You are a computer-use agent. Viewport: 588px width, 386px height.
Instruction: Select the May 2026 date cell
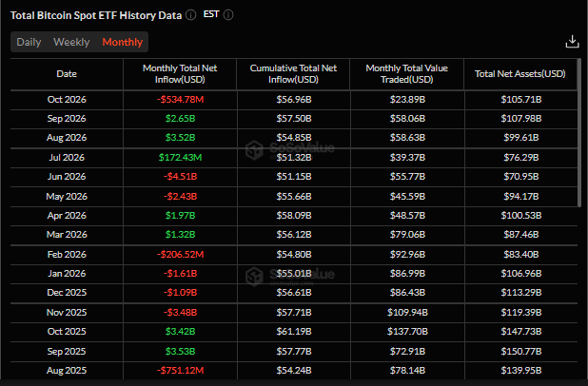(x=67, y=197)
